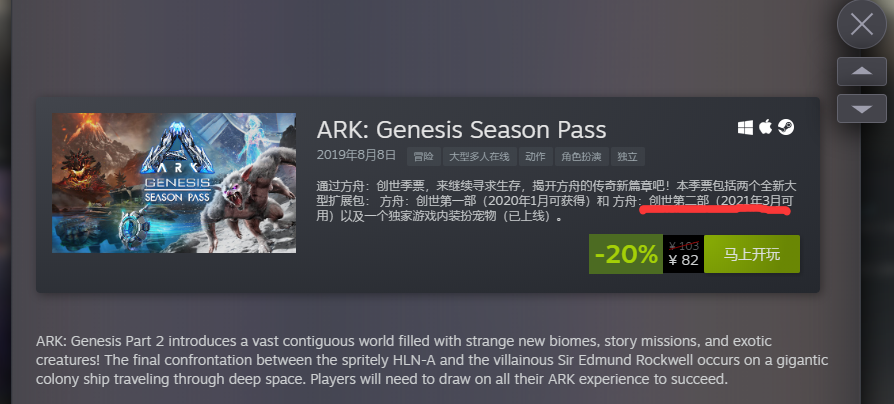The image size is (894, 404).
Task: Click the ARK: Genesis Part 2 description paragraph
Action: tap(432, 360)
